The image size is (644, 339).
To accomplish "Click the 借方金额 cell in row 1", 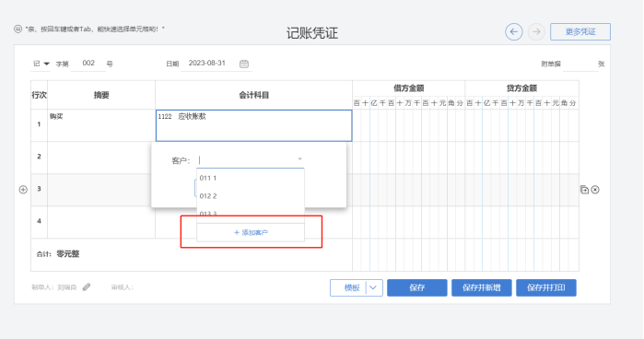I will (409, 125).
